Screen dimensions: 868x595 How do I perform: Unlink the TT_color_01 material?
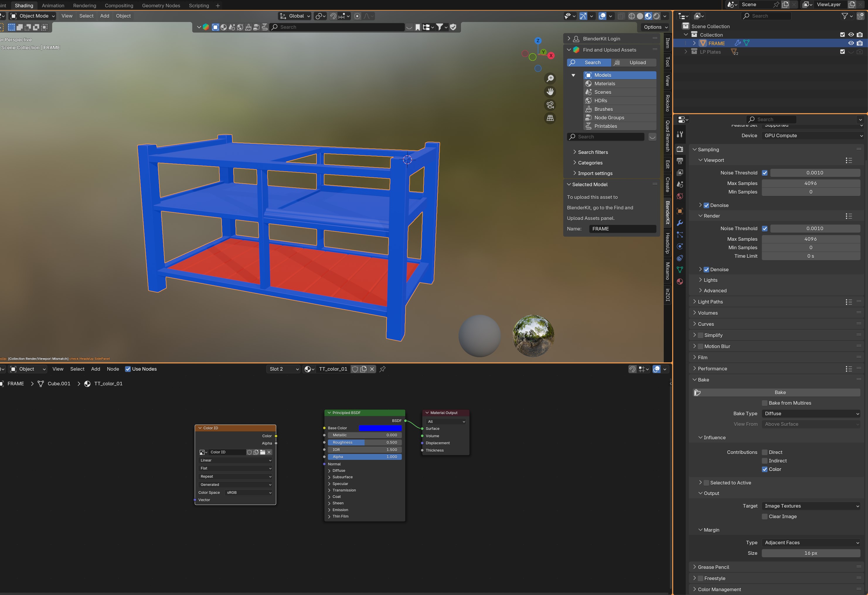pos(372,369)
